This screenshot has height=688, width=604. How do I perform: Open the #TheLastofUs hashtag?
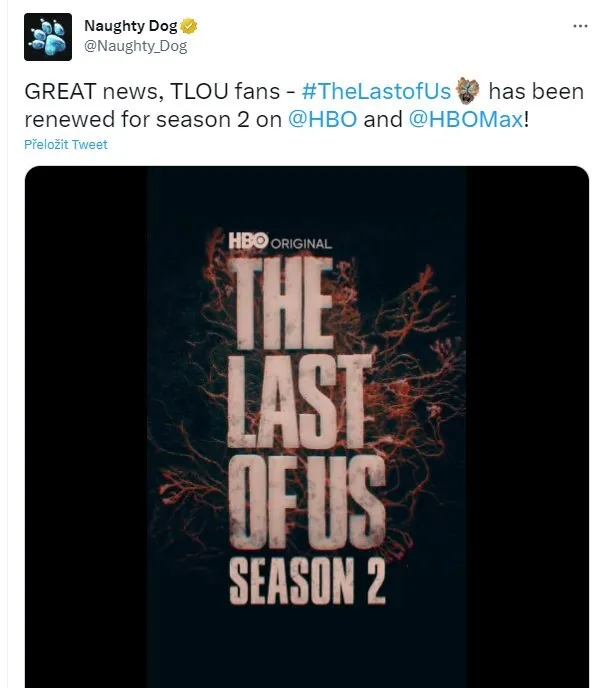pyautogui.click(x=376, y=92)
